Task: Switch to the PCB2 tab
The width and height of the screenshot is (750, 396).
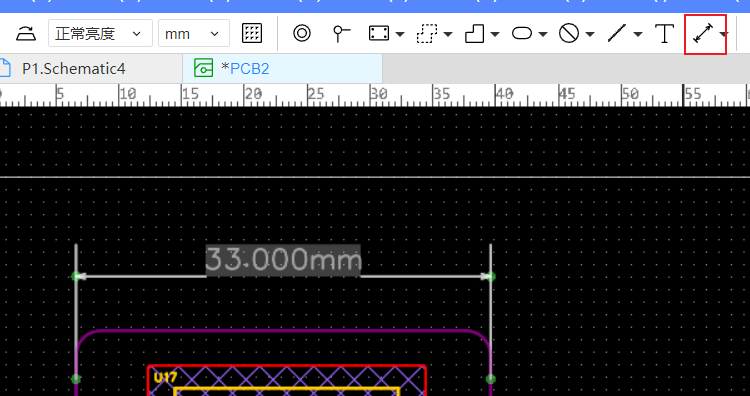Action: (282, 68)
